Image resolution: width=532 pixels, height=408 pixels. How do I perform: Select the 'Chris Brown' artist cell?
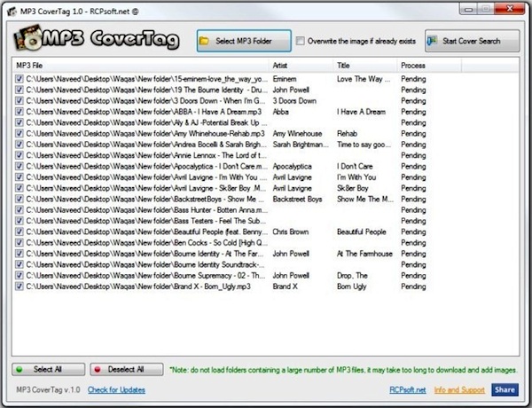pos(291,231)
